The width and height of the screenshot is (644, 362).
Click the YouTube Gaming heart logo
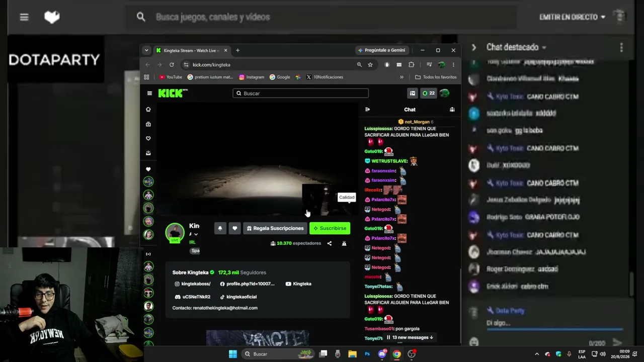[52, 17]
